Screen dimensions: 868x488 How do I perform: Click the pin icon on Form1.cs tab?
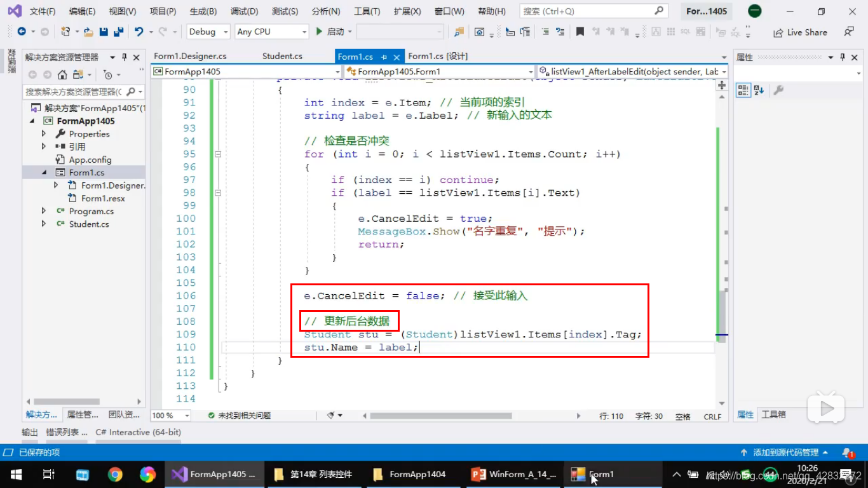[385, 57]
